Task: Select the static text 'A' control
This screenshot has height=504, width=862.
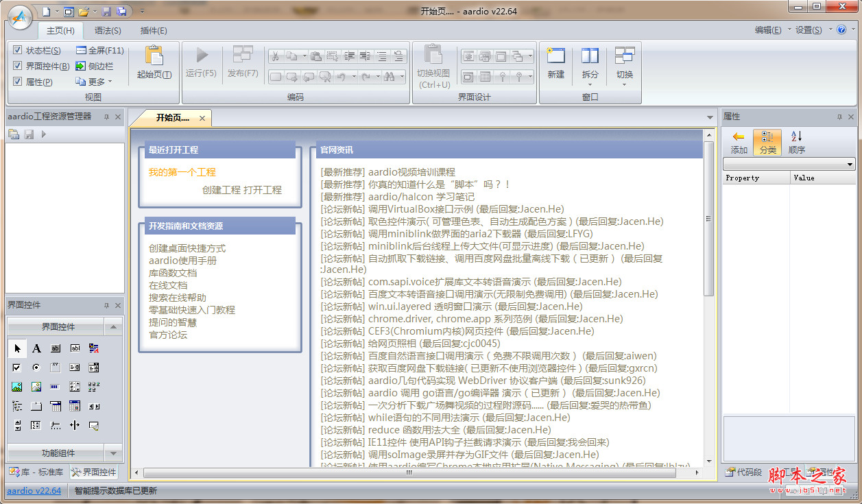Action: pyautogui.click(x=36, y=348)
